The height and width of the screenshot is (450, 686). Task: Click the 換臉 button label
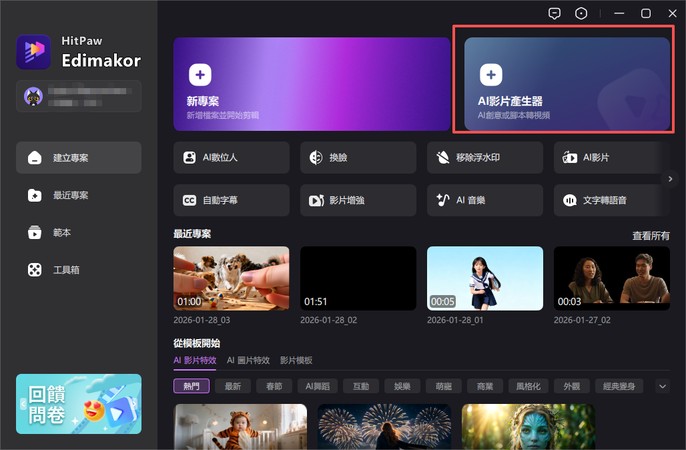pos(338,157)
